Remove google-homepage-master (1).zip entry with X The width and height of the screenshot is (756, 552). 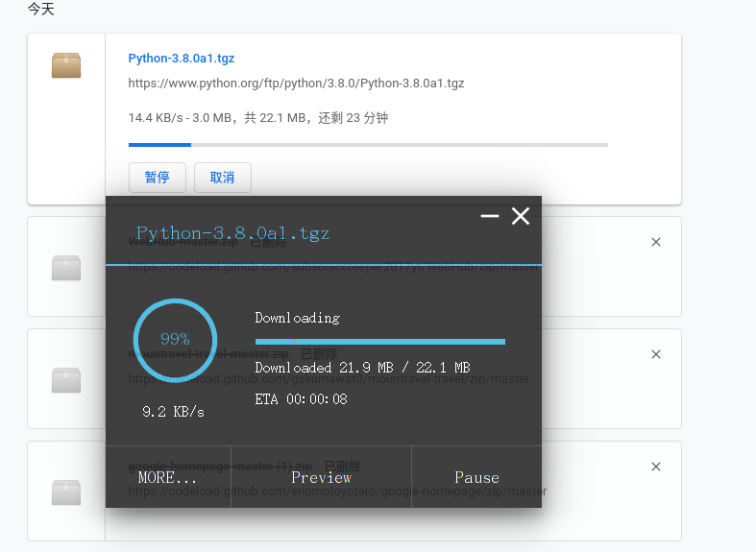(x=656, y=467)
